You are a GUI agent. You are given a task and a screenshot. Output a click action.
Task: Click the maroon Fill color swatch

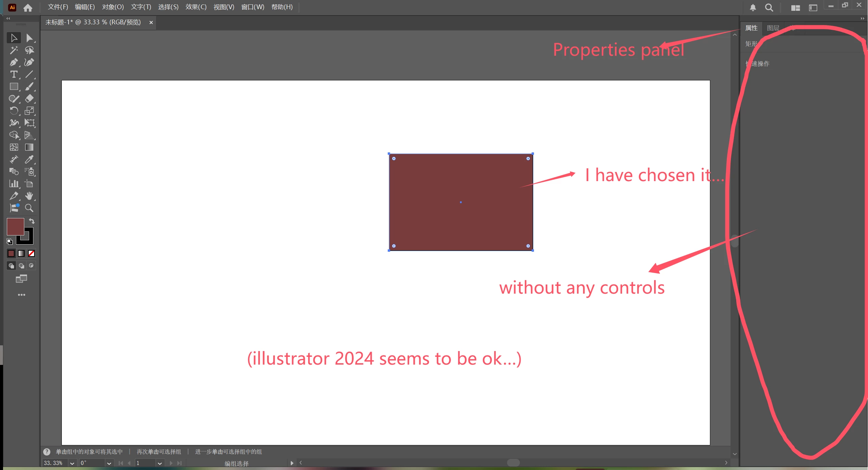tap(15, 226)
